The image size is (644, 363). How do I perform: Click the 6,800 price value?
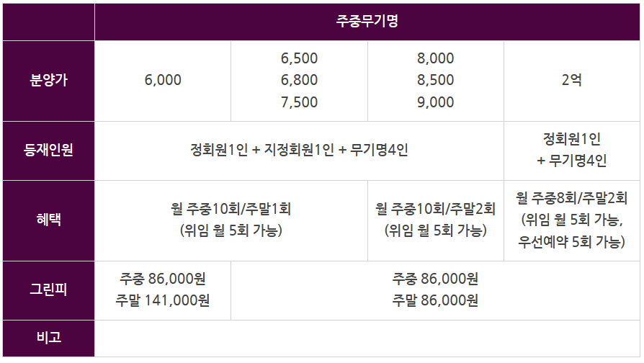299,80
